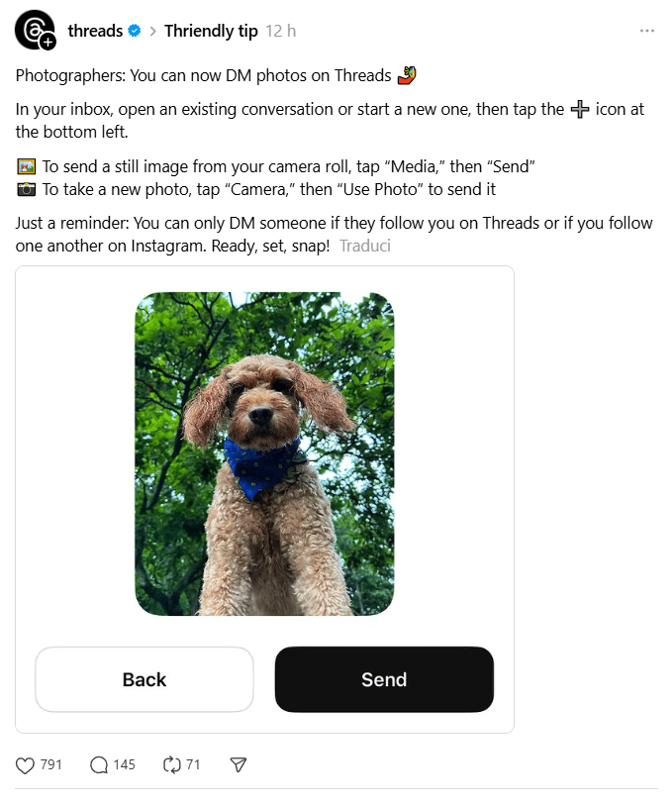
Task: Click the 71 reposts count
Action: [193, 764]
